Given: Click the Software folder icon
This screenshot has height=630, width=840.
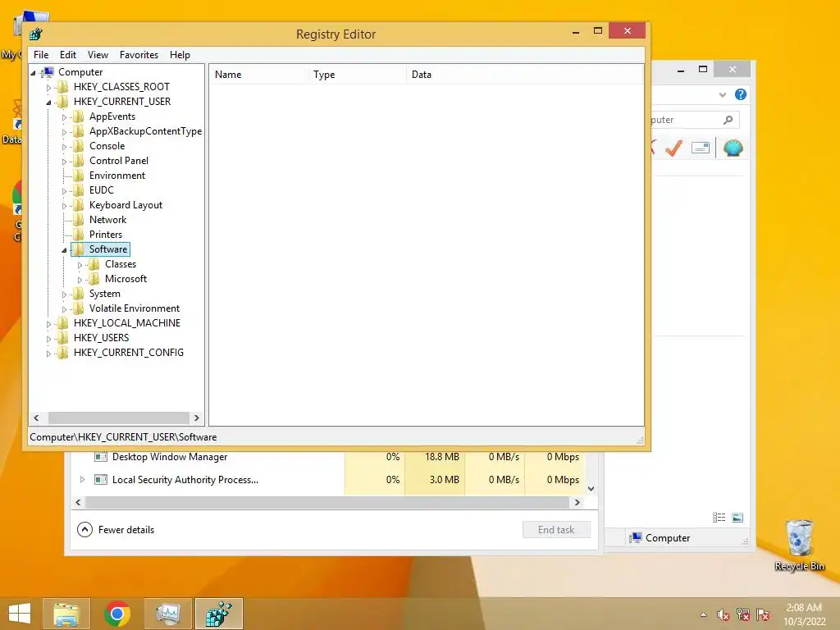Looking at the screenshot, I should coord(78,249).
